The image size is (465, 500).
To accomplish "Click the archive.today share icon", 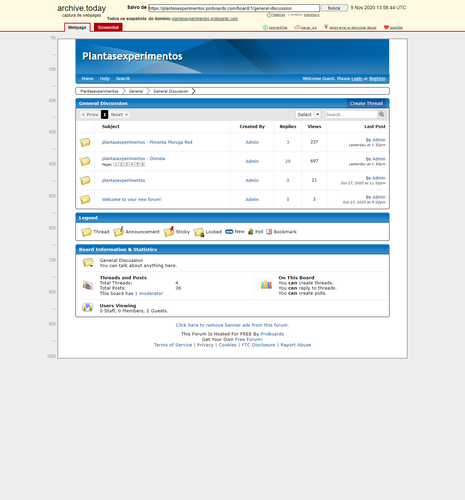I will [x=265, y=27].
